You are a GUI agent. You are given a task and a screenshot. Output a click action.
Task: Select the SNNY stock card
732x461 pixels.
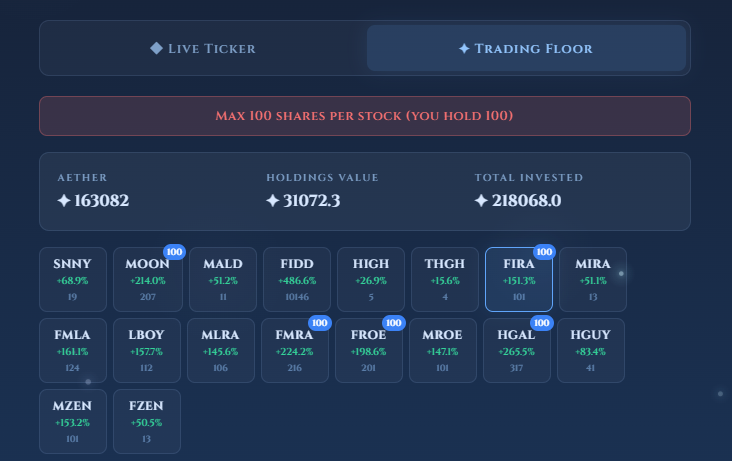pos(73,279)
